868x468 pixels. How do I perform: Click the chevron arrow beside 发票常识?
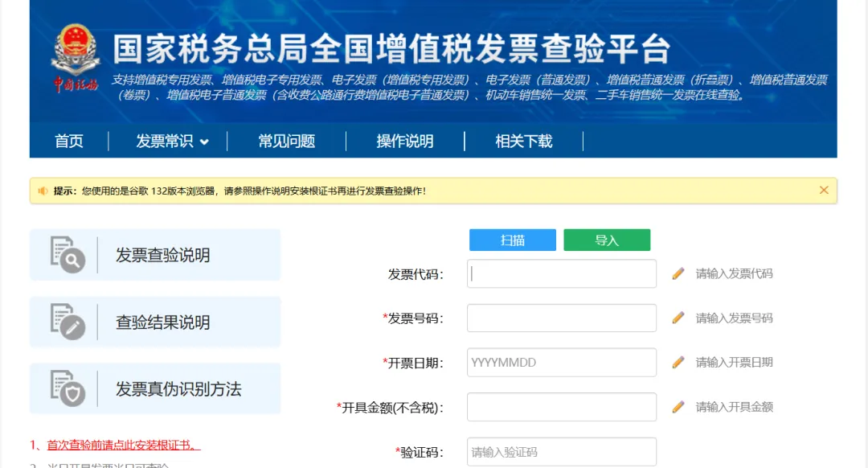pos(204,142)
